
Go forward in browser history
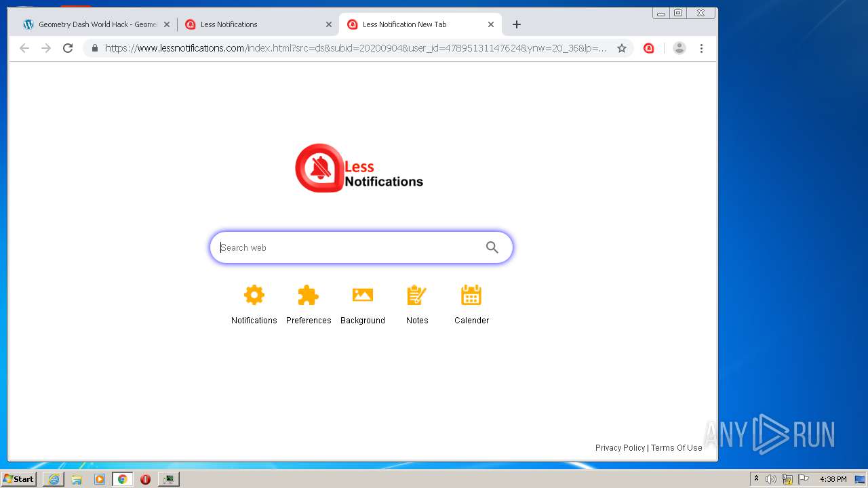point(46,48)
